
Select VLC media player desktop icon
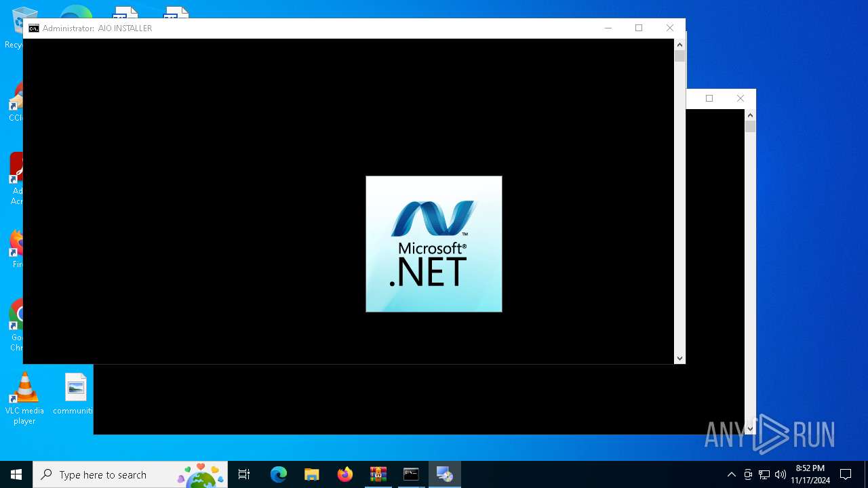click(x=24, y=399)
